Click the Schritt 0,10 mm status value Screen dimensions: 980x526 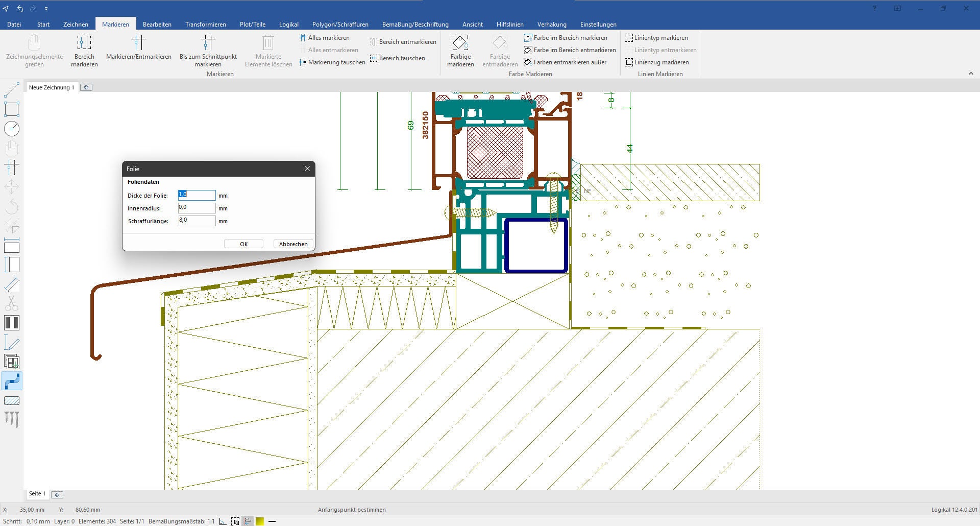click(27, 521)
